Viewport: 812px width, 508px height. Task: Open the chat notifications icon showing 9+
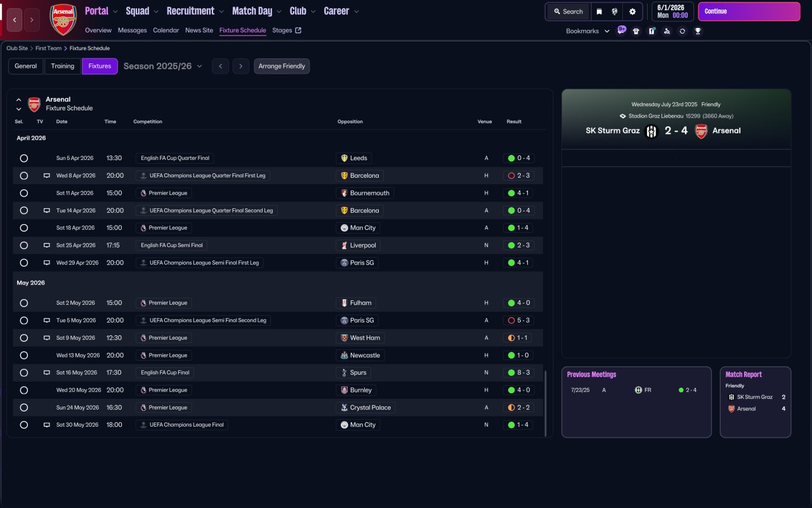coord(621,30)
